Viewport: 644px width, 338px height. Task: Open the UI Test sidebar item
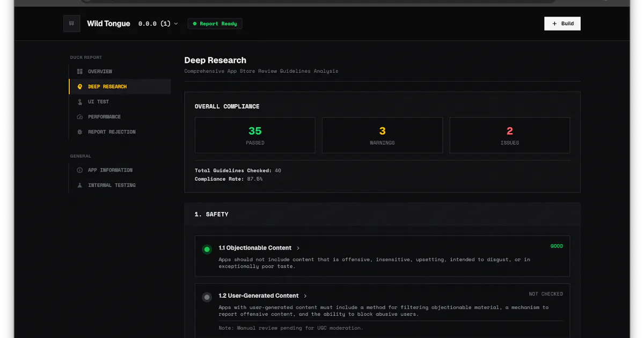[x=120, y=101]
